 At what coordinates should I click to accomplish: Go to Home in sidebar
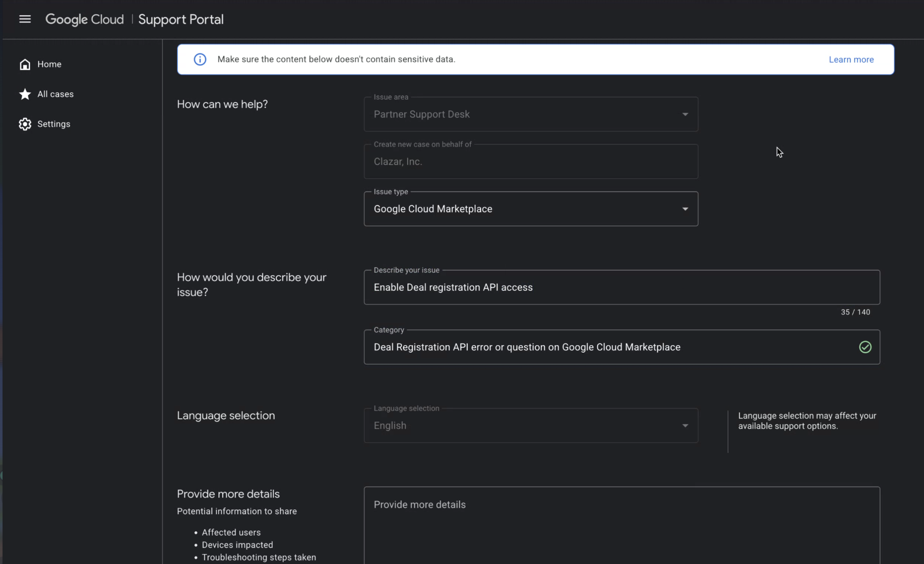(x=49, y=64)
